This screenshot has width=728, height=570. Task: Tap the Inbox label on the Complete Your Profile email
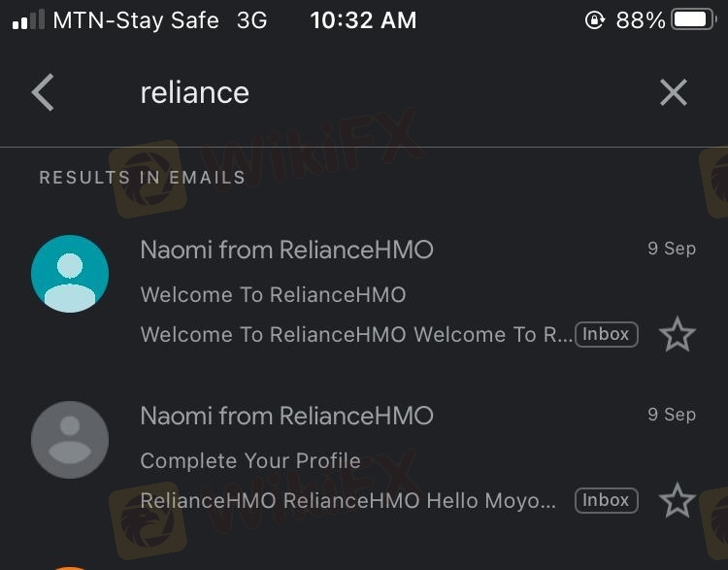pos(606,500)
